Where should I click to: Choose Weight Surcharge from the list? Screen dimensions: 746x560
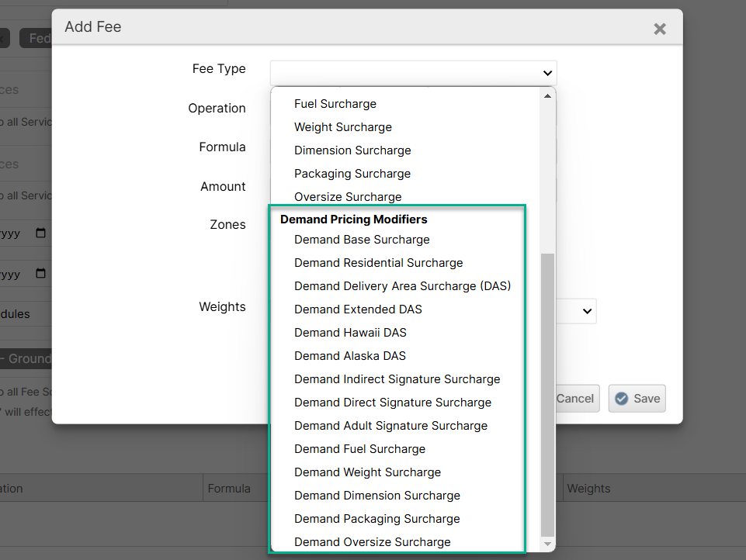(342, 127)
